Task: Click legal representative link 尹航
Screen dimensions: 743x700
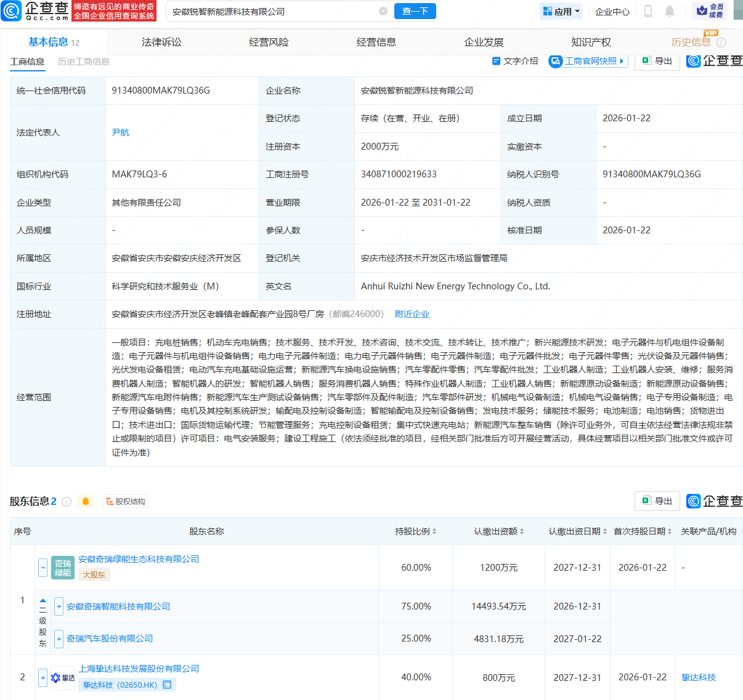Action: (x=121, y=132)
